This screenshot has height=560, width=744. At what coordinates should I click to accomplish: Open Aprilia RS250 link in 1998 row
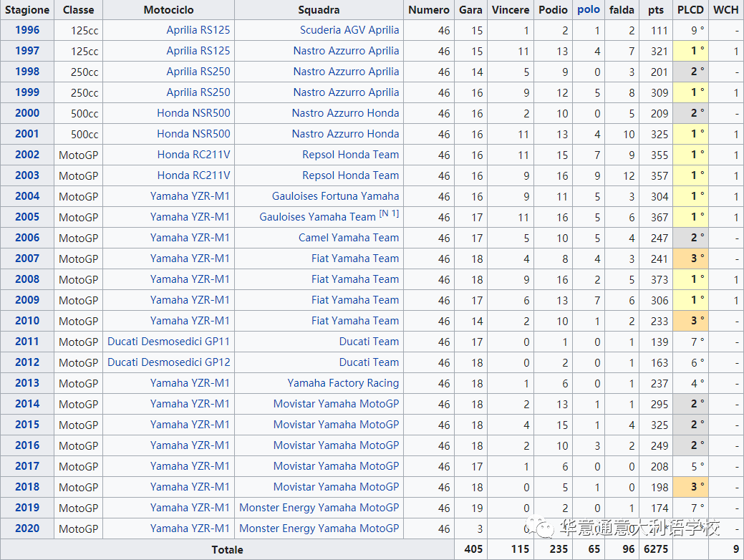(x=198, y=72)
